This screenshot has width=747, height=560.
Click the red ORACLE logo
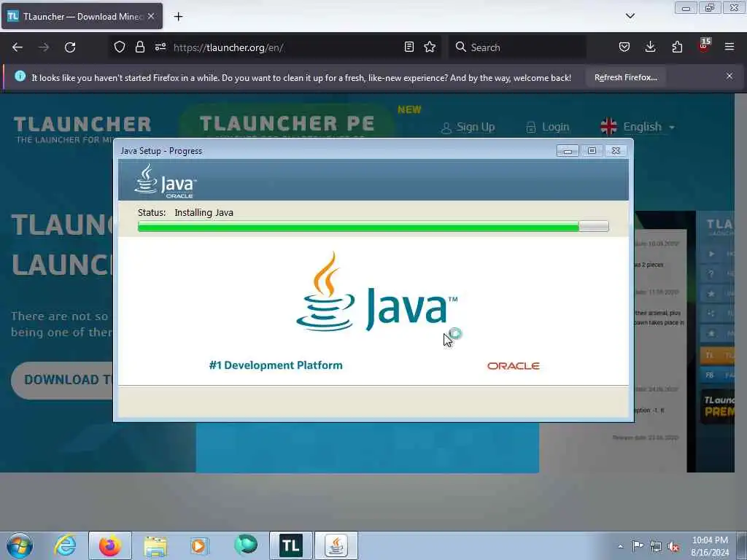coord(513,366)
